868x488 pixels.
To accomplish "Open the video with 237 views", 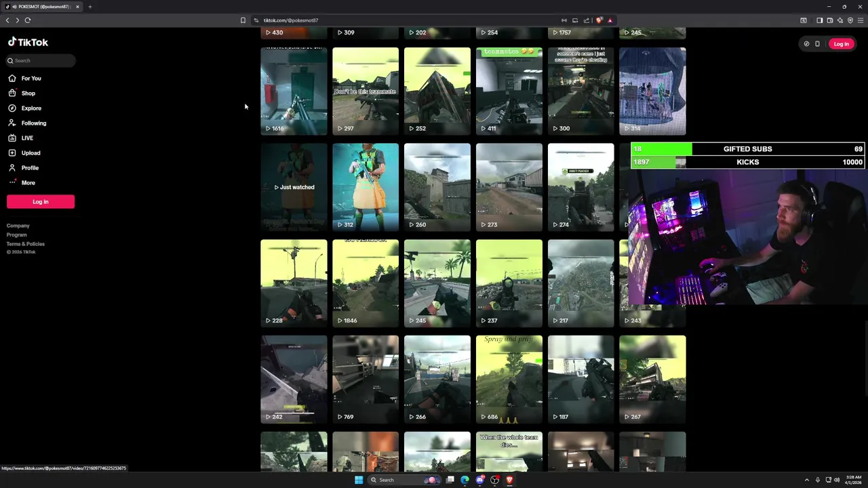I will click(x=509, y=283).
